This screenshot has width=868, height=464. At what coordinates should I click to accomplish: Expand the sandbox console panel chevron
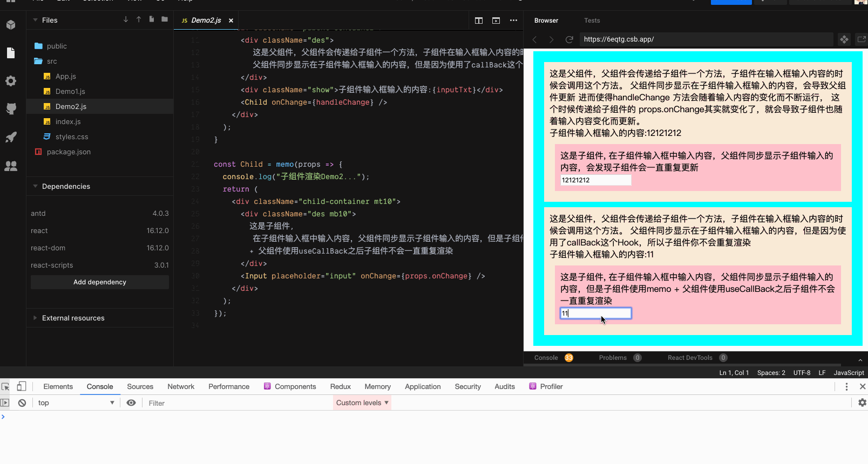(860, 360)
